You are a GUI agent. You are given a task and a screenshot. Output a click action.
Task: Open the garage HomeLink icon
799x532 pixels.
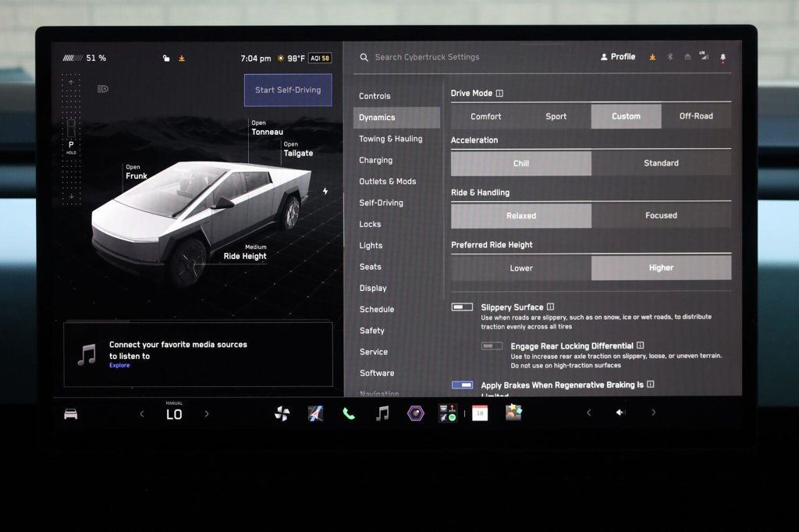687,57
